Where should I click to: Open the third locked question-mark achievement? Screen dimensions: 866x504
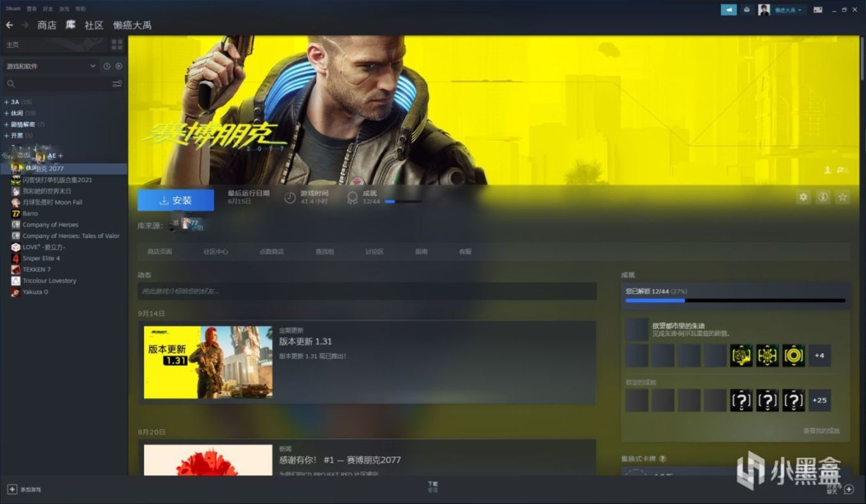(x=794, y=400)
